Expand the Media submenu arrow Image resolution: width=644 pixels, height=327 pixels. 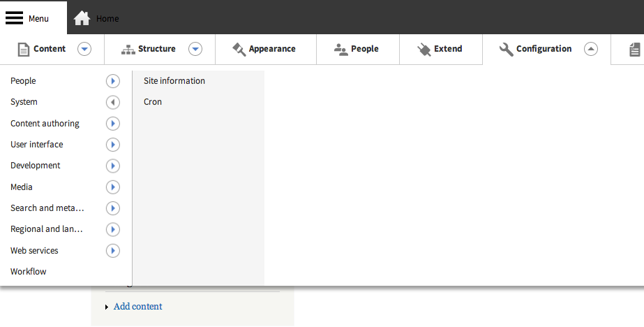[x=112, y=187]
